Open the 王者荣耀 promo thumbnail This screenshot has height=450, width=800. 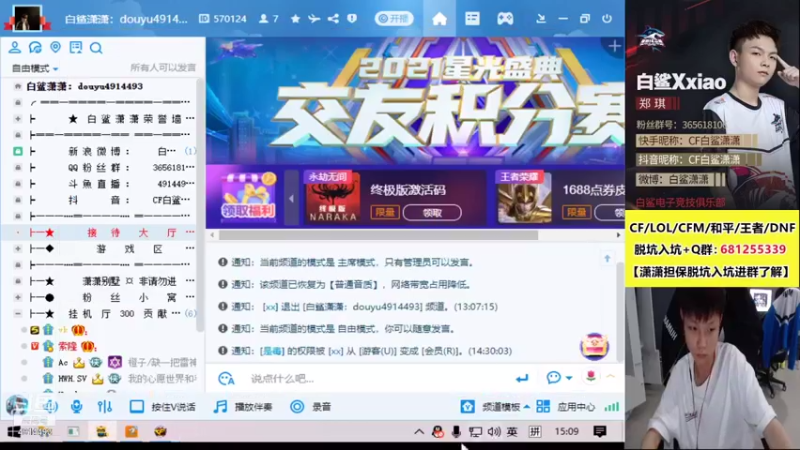click(x=524, y=197)
